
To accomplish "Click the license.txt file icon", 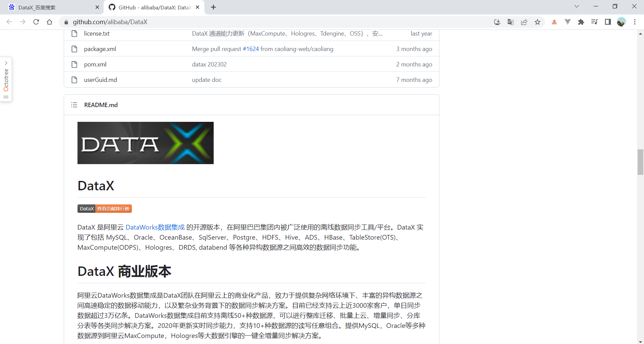I will pyautogui.click(x=74, y=34).
